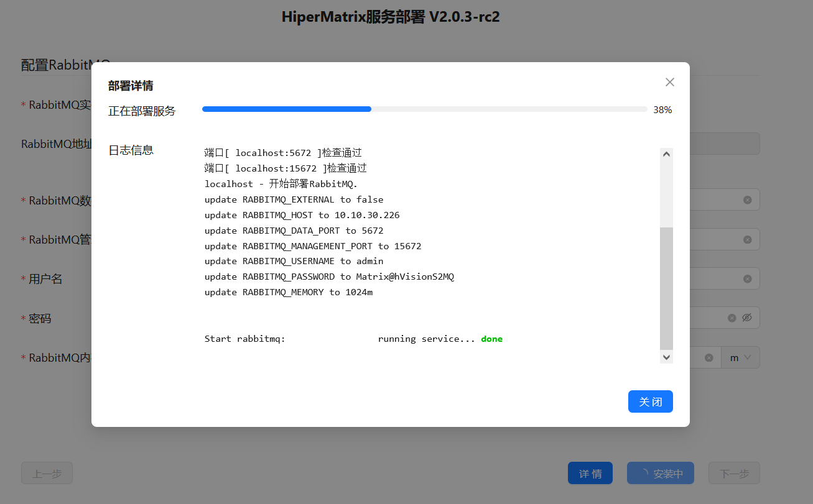Select log line '端口[ localhost:15672 ]检查通过'
This screenshot has width=813, height=504.
pyautogui.click(x=286, y=168)
